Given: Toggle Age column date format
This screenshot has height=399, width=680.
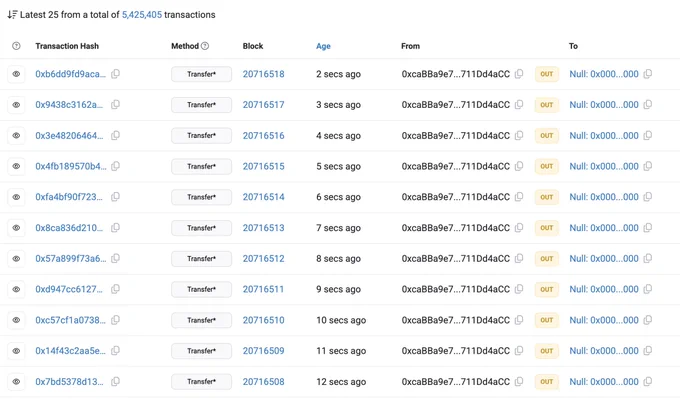Looking at the screenshot, I should click(323, 46).
